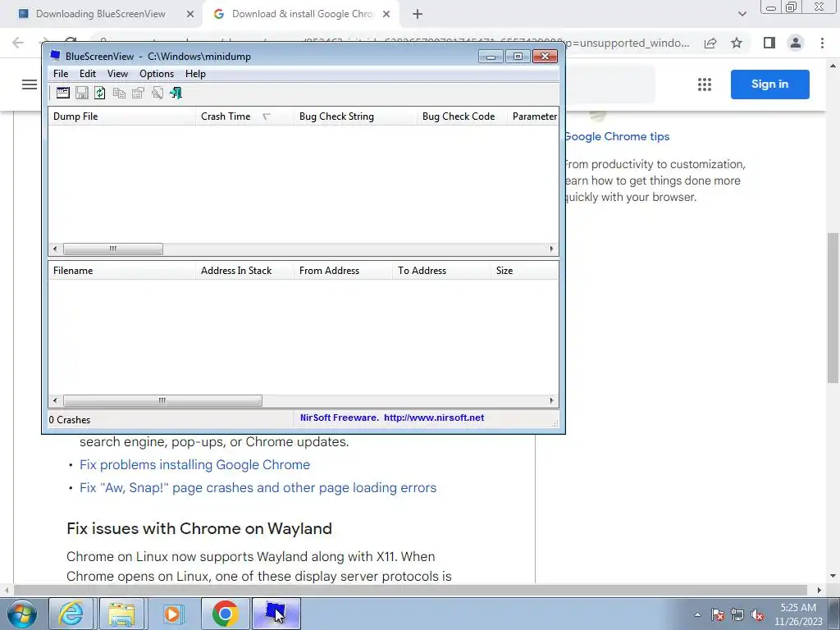
Task: Close the BlueScreenView window
Action: point(545,57)
